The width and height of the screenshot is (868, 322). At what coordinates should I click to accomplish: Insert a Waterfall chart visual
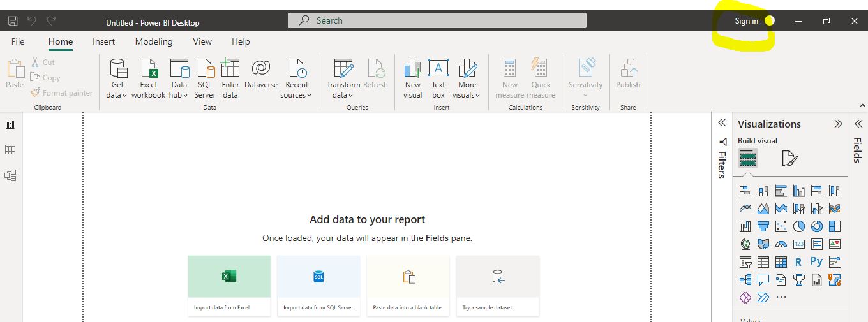[745, 226]
